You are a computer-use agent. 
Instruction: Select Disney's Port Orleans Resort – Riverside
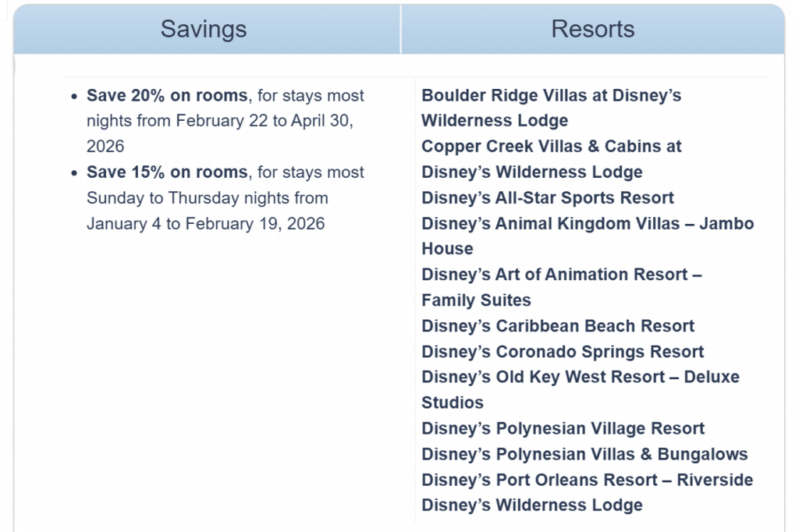click(587, 480)
